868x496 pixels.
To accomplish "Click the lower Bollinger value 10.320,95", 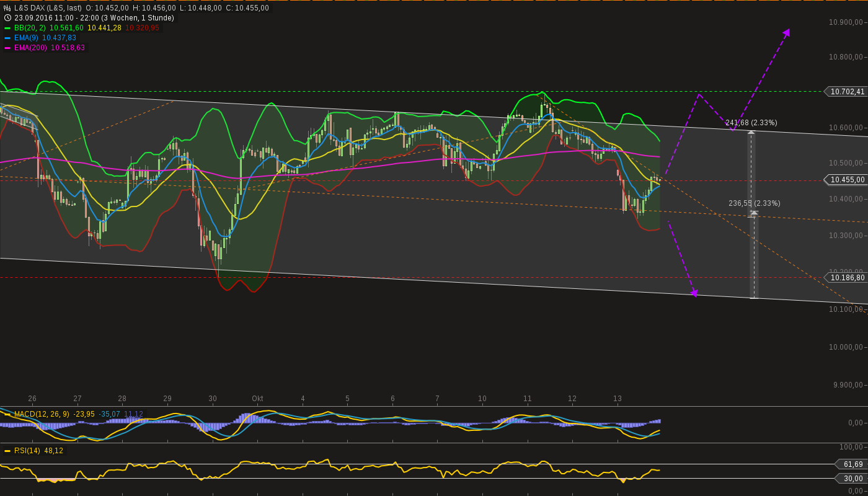I will point(142,28).
